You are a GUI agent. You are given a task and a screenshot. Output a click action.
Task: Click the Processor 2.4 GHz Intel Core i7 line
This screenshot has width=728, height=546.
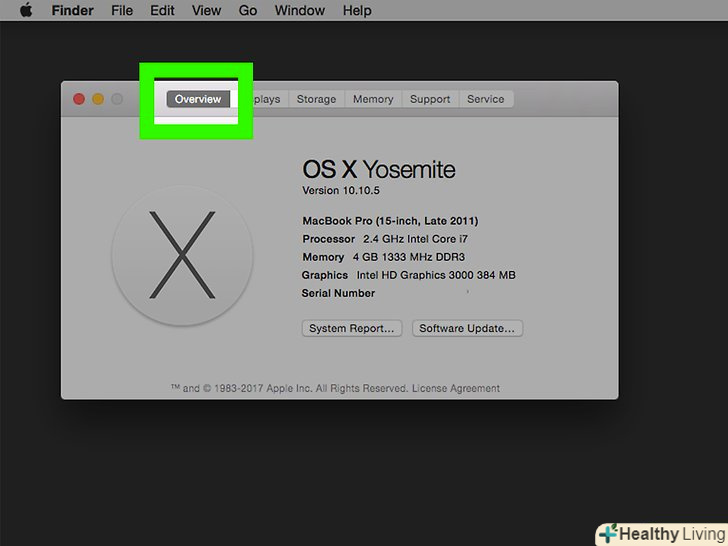coord(385,239)
